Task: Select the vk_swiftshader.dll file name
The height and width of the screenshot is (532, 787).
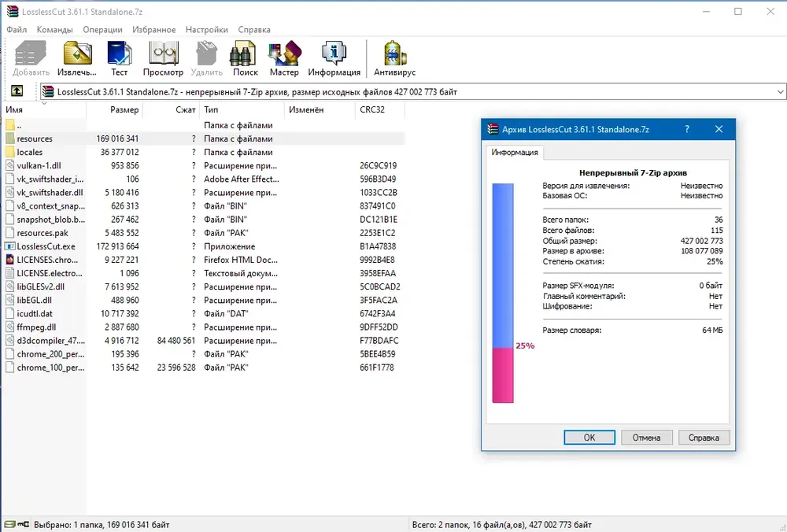Action: pos(50,193)
